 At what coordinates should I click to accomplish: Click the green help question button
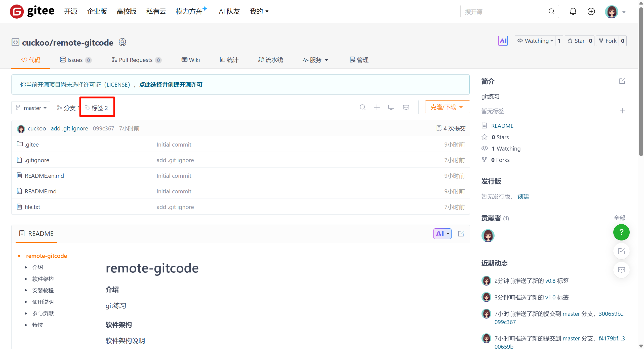click(621, 232)
